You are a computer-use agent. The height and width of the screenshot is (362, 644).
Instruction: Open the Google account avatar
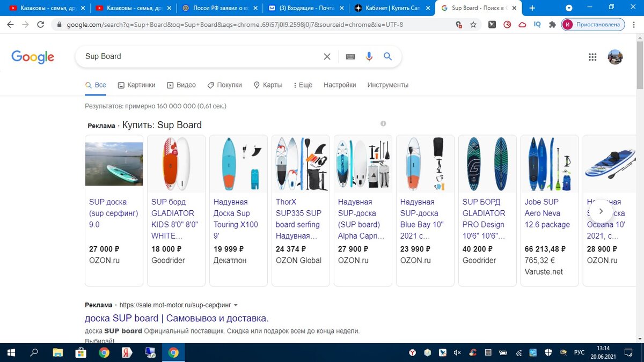(615, 57)
